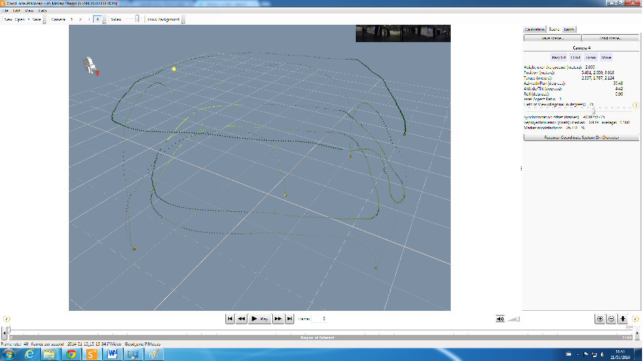Image resolution: width=644 pixels, height=361 pixels.
Task: Toggle Show Background
Action: tap(163, 19)
